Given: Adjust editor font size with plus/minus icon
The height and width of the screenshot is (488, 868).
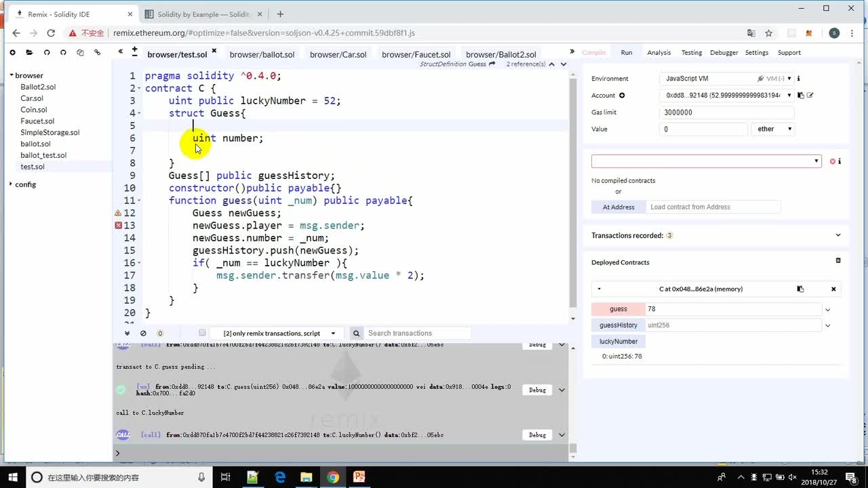Looking at the screenshot, I should click(x=134, y=51).
